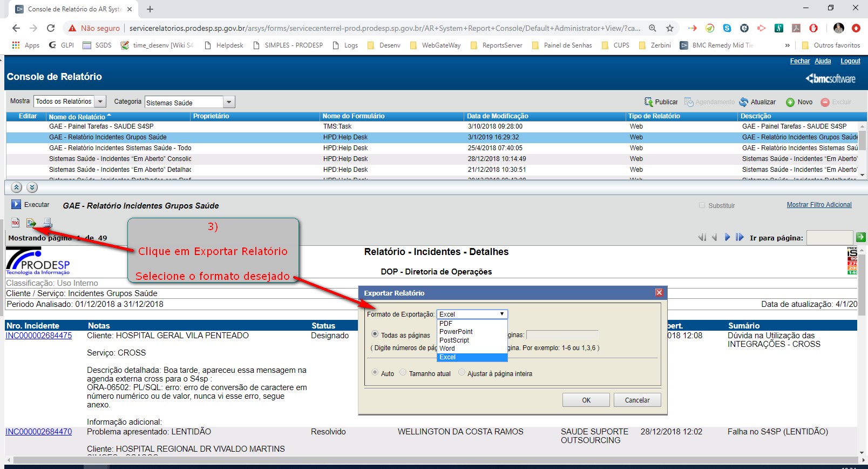This screenshot has height=469, width=868.
Task: Open the Apps grid shortcut
Action: pyautogui.click(x=25, y=45)
